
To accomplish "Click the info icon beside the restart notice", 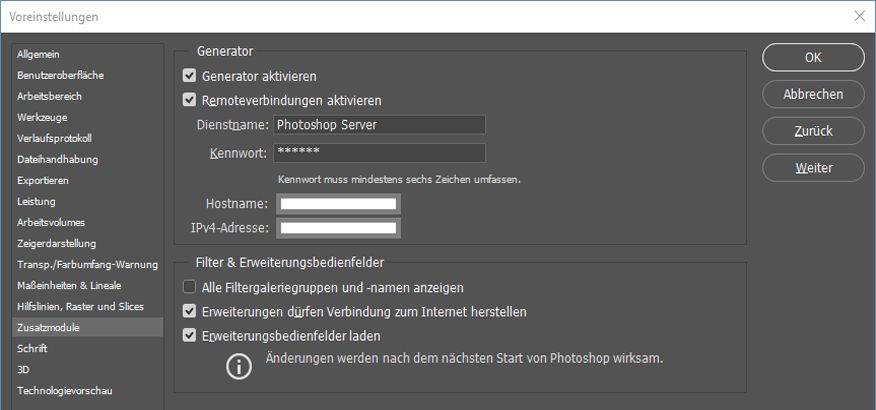I will point(239,367).
